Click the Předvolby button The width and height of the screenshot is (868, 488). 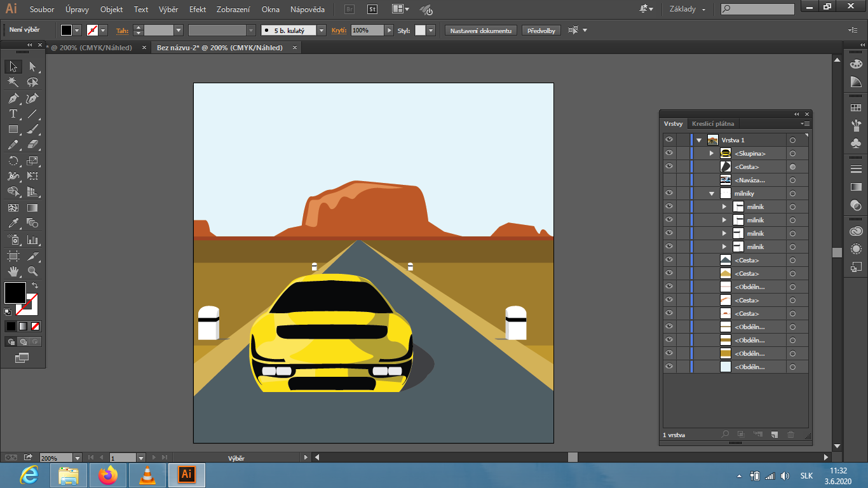click(541, 30)
